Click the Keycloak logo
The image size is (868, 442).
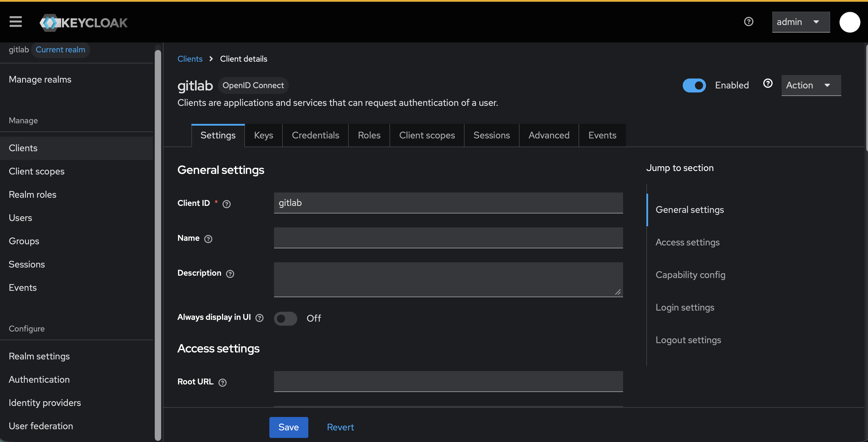tap(83, 23)
